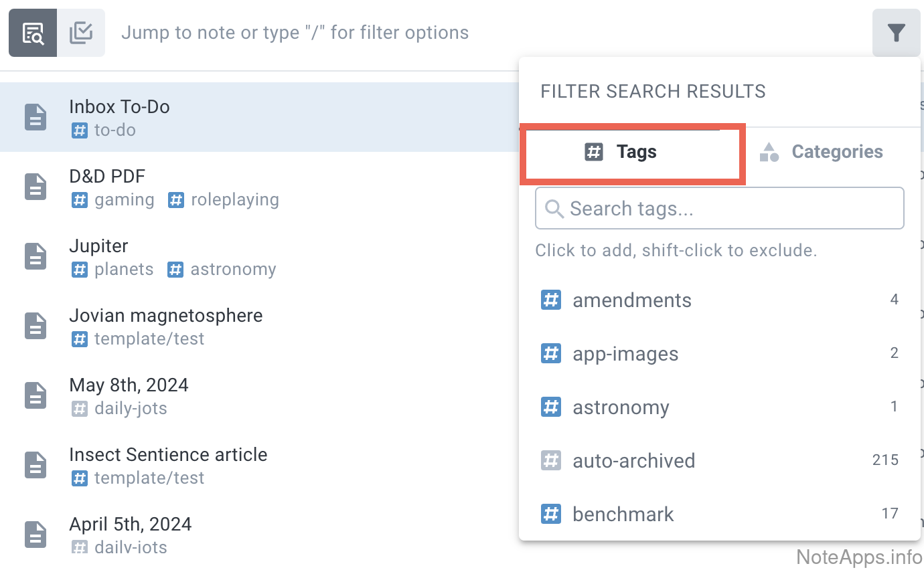The height and width of the screenshot is (570, 924).
Task: Open the D&D PDF note
Action: [x=107, y=177]
